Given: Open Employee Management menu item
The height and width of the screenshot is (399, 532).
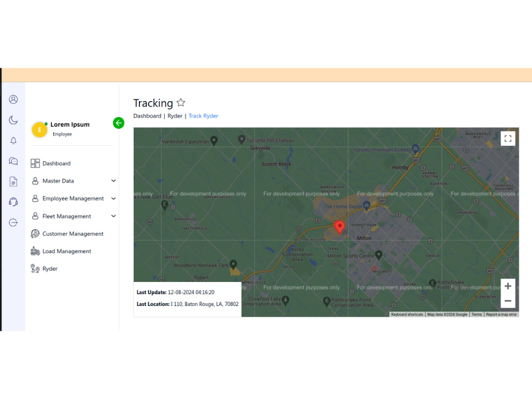Looking at the screenshot, I should coord(73,198).
